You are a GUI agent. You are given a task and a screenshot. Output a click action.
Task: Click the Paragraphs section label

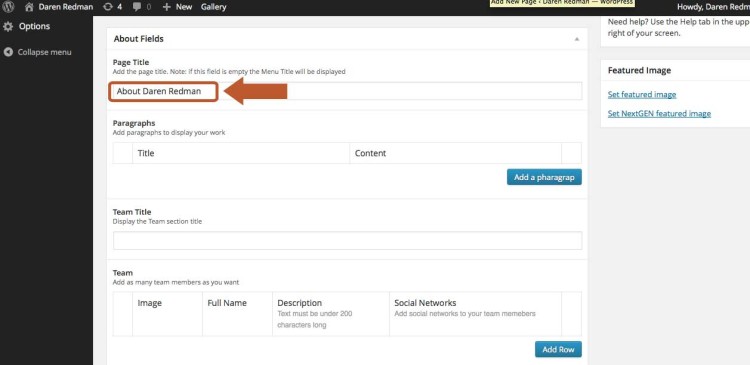coord(134,123)
